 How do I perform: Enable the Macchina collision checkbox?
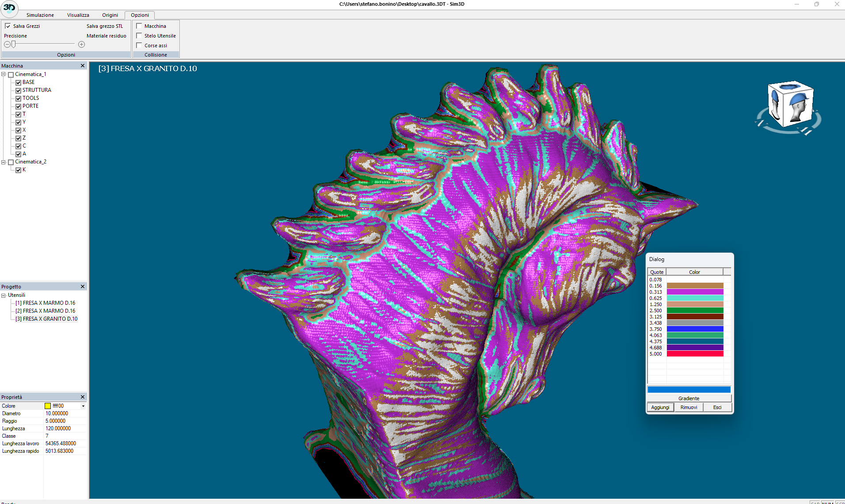pos(139,26)
